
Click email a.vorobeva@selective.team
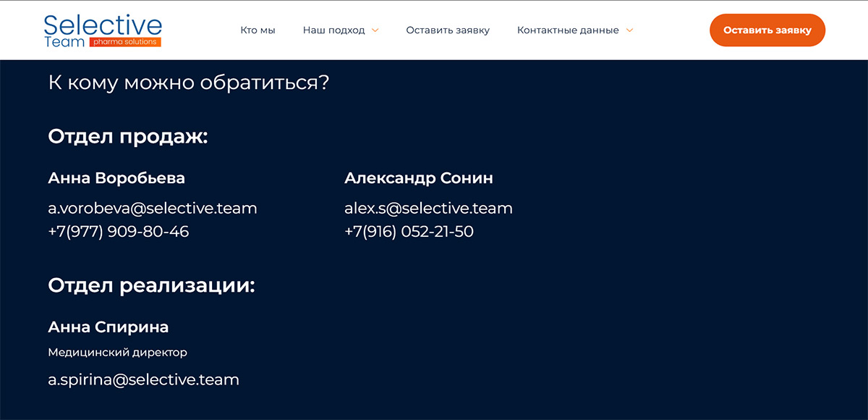153,209
